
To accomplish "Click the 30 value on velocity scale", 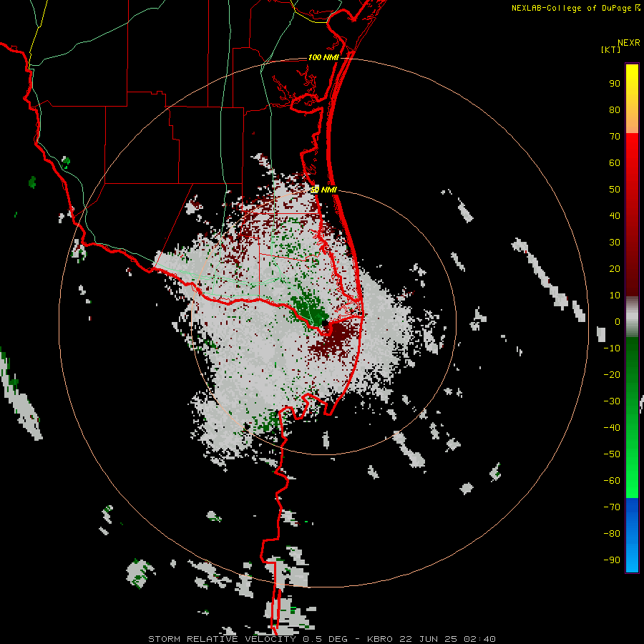I will tap(615, 243).
